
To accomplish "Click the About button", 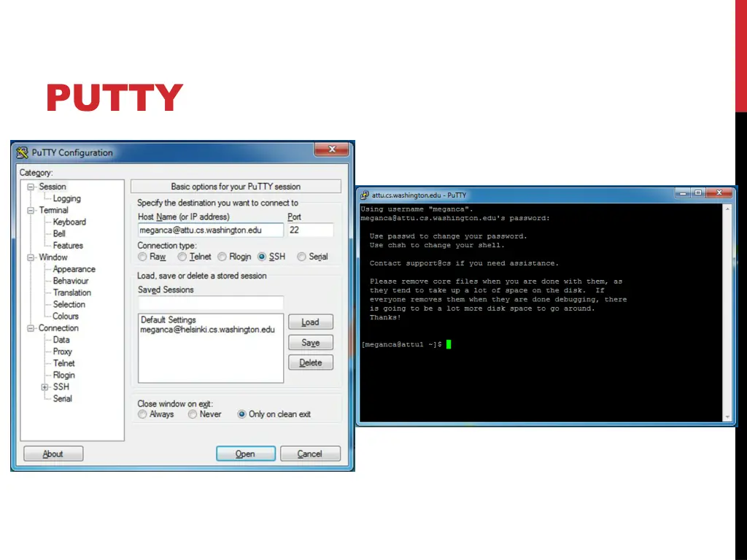I will [x=53, y=454].
